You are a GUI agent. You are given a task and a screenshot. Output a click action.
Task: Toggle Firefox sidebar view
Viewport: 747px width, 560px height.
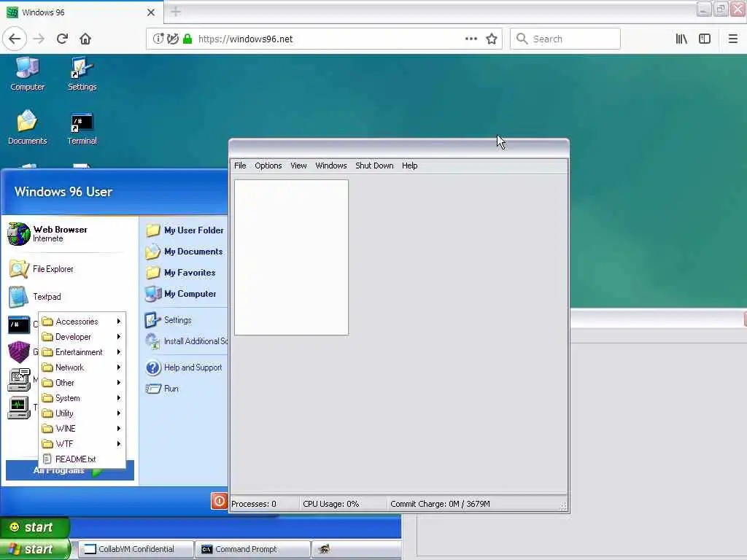pyautogui.click(x=705, y=39)
